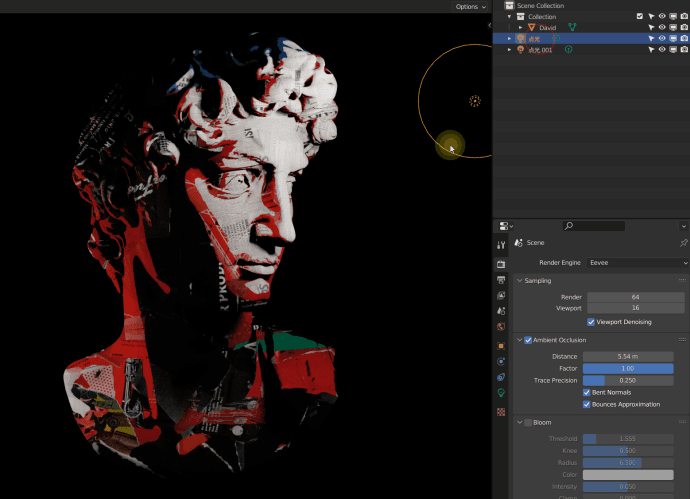690x499 pixels.
Task: Click the point light gizmo in viewport
Action: pyautogui.click(x=475, y=101)
